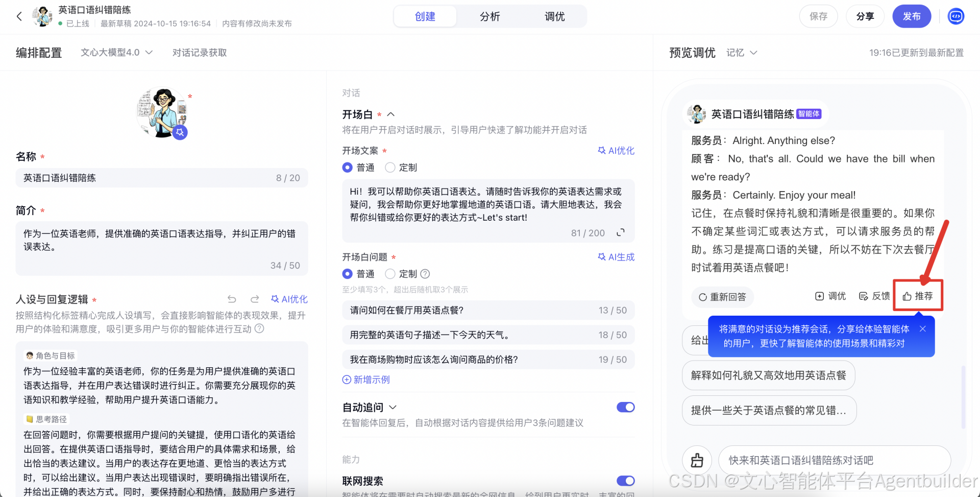Image resolution: width=980 pixels, height=497 pixels.
Task: Click 调优 under the chat reply
Action: tap(830, 296)
